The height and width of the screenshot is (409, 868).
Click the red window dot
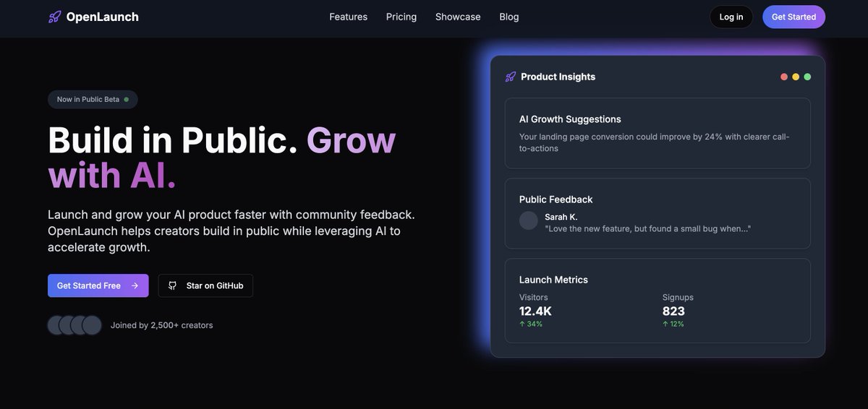click(784, 77)
